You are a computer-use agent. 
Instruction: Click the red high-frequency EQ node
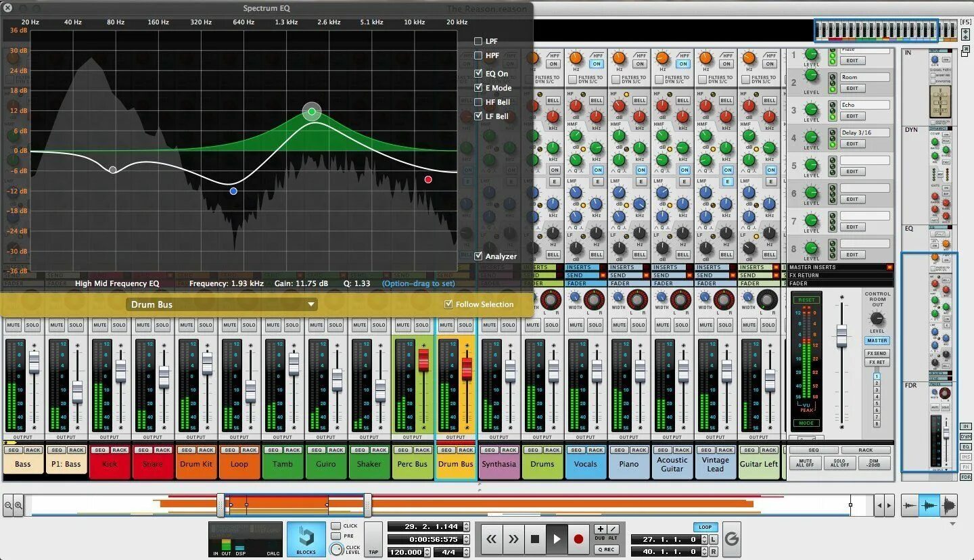428,179
